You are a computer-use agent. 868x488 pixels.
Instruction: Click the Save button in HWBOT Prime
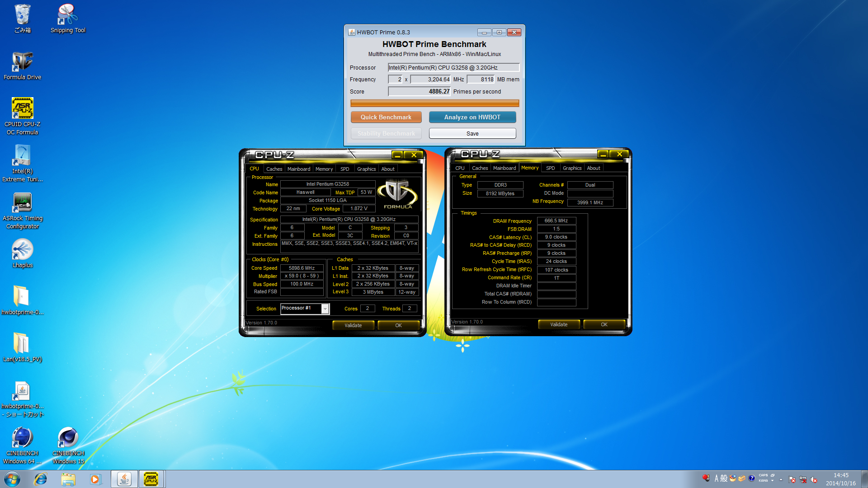click(x=472, y=133)
